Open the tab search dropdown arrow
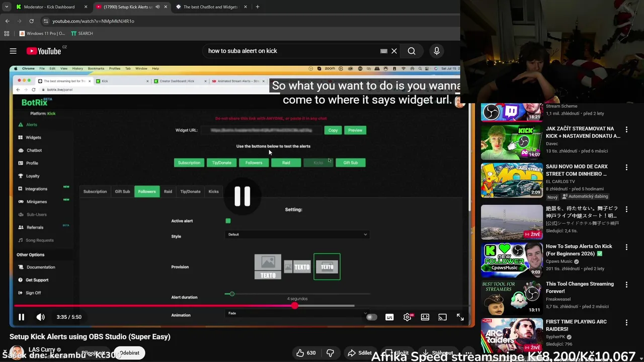 click(x=7, y=7)
